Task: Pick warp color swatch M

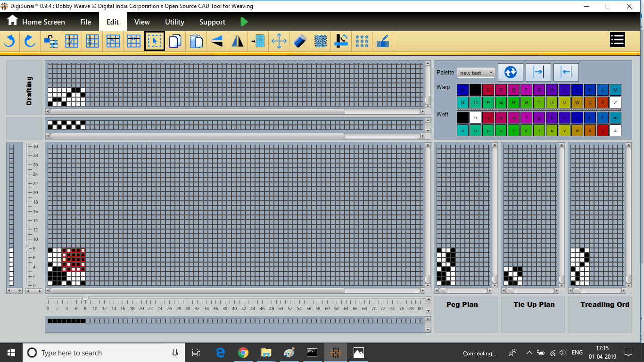Action: tap(615, 90)
